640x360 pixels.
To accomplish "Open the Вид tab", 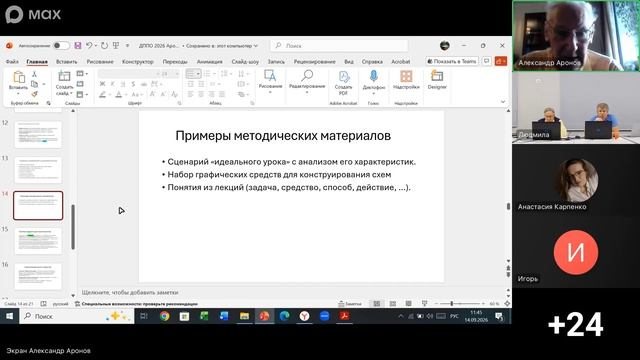I will pyautogui.click(x=349, y=62).
